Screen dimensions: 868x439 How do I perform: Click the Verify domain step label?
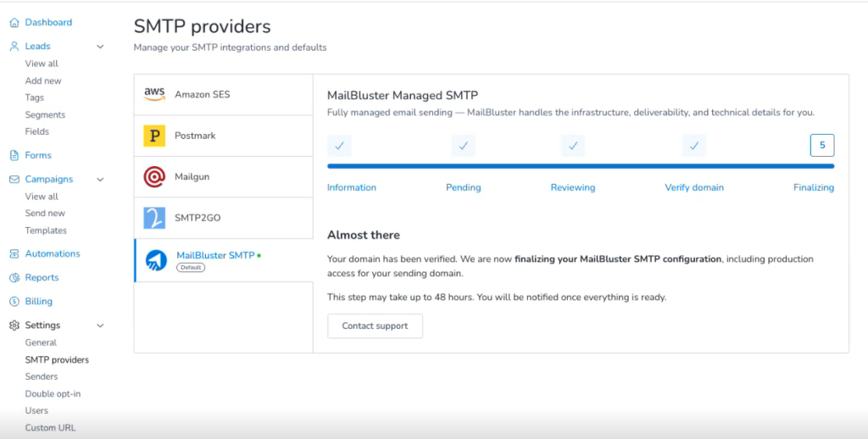pos(694,187)
